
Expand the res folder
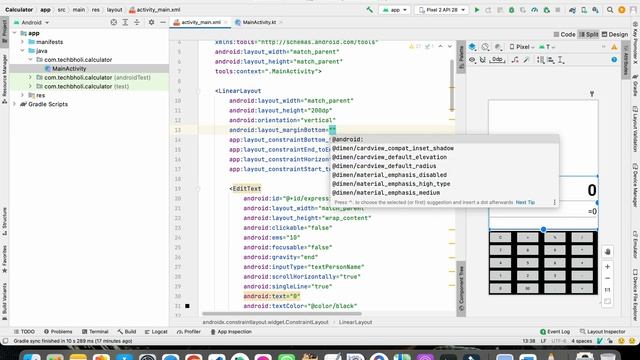[x=22, y=95]
